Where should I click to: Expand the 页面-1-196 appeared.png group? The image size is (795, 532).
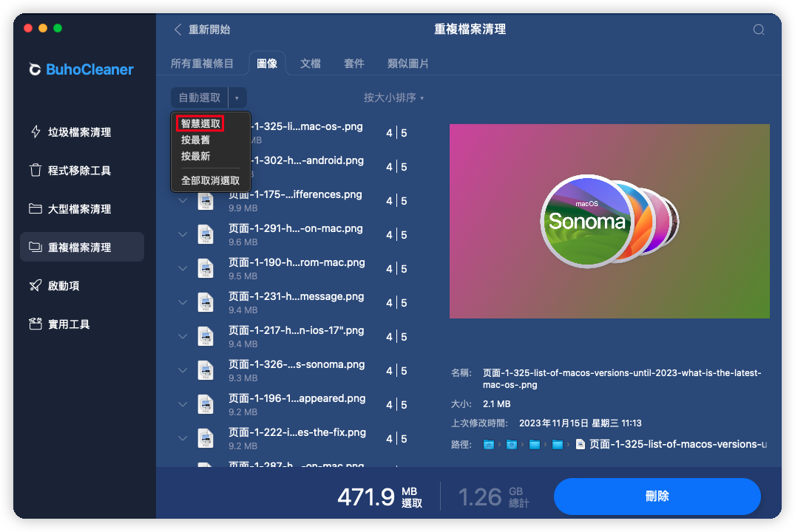tap(183, 404)
